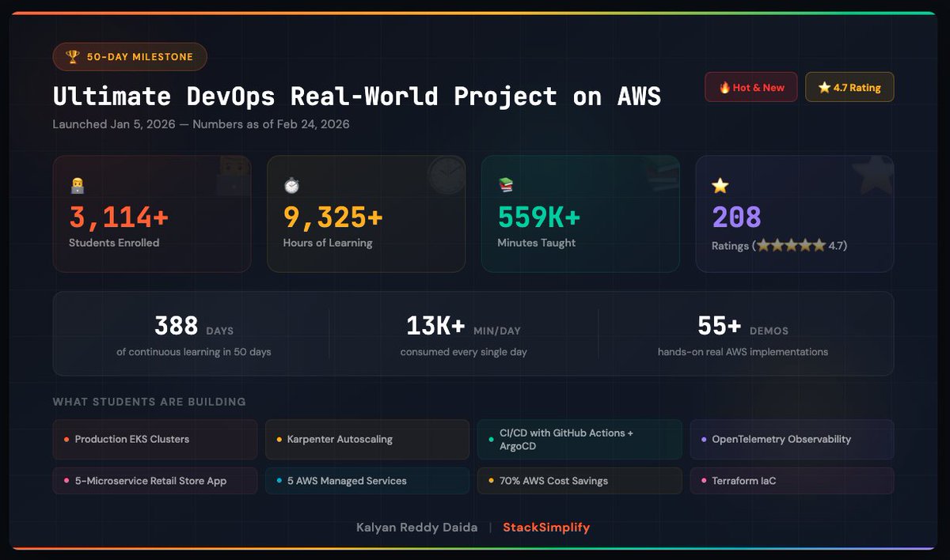The width and height of the screenshot is (950, 560).
Task: Click the "Students Enrolled" label
Action: [114, 243]
